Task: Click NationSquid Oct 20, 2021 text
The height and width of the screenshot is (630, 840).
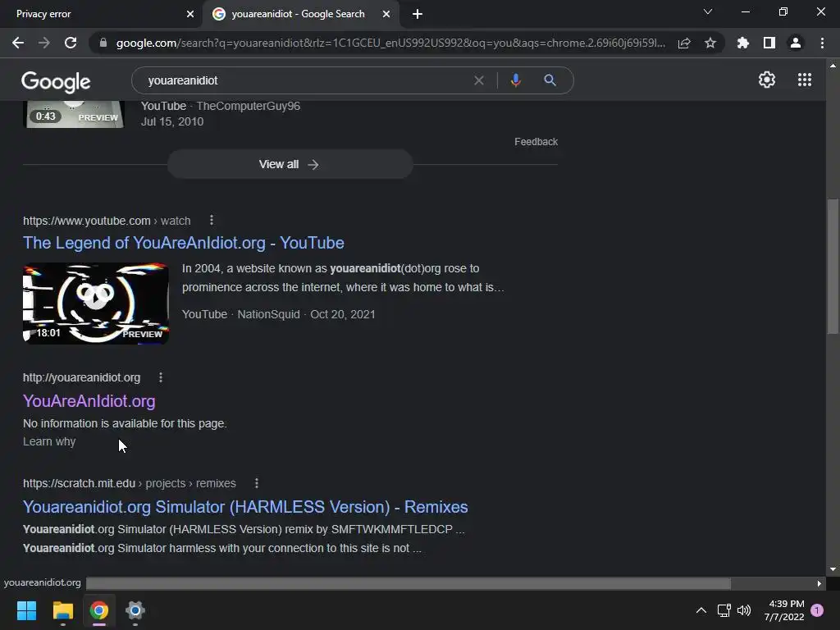Action: tap(306, 314)
